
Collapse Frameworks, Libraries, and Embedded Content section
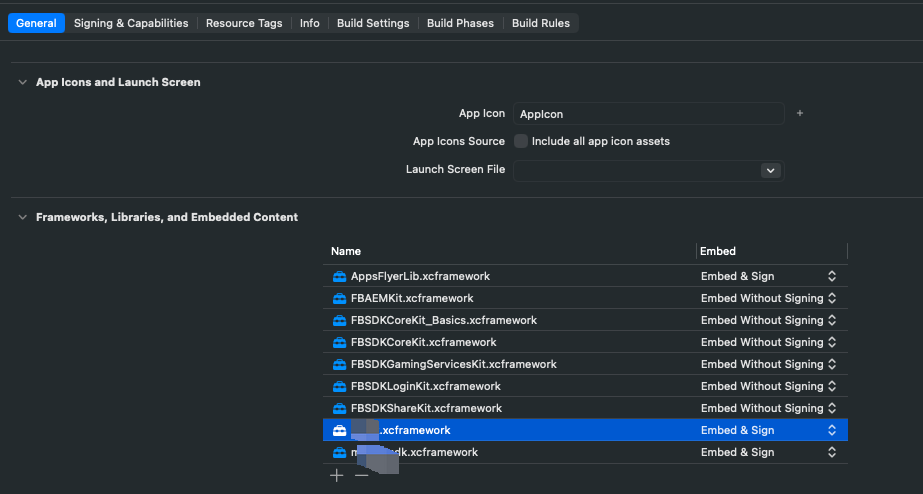click(22, 217)
